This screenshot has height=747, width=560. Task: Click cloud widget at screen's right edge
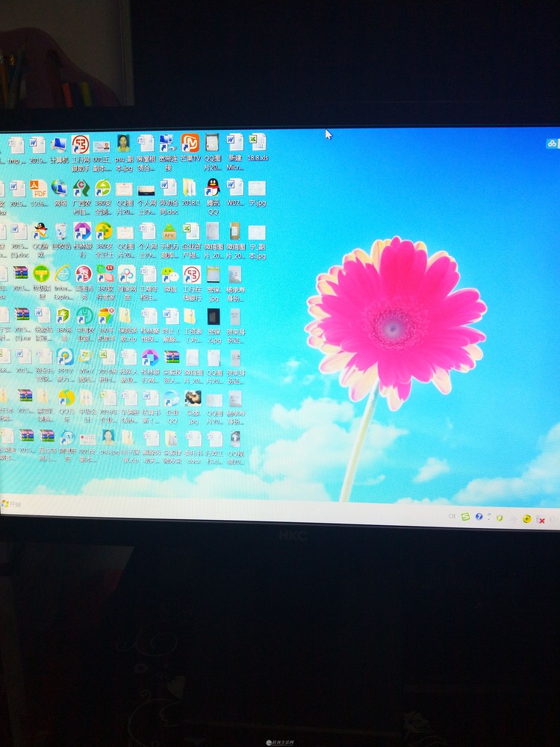(x=553, y=143)
